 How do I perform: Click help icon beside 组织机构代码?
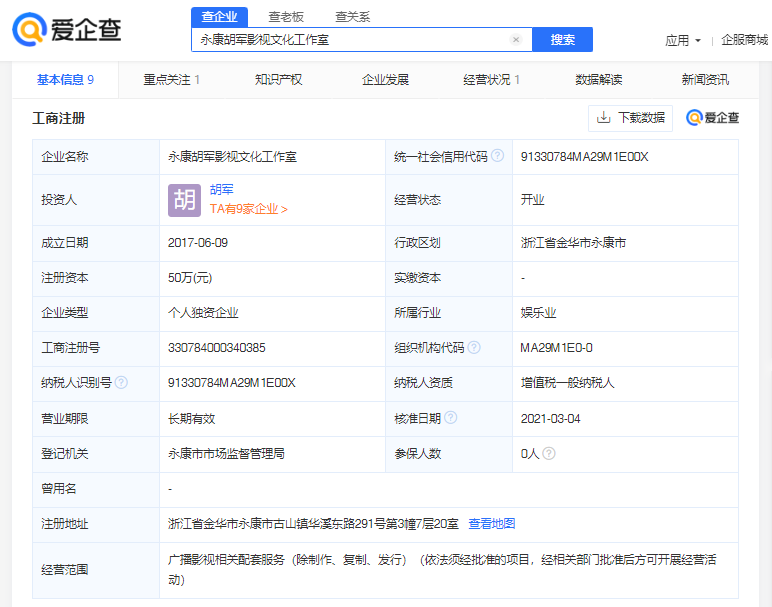[474, 348]
